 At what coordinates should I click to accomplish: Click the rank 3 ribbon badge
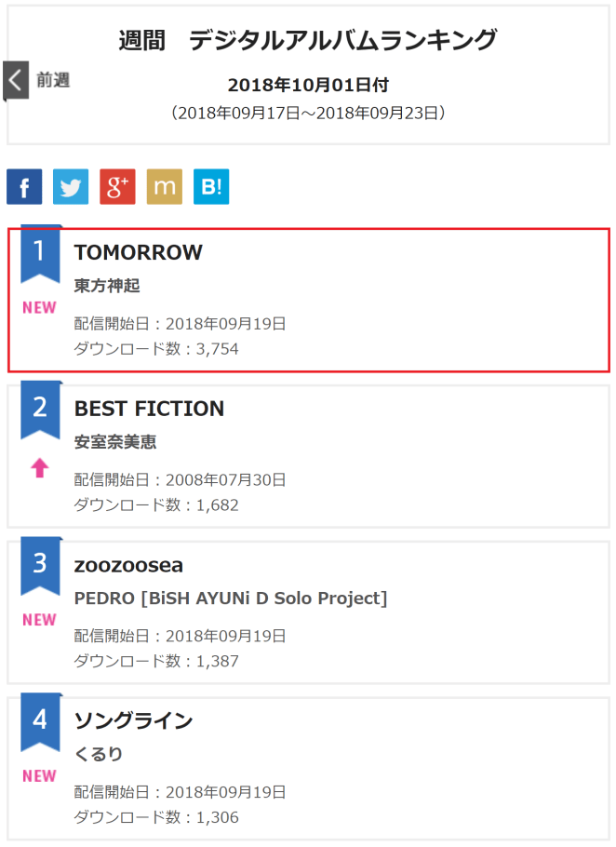[40, 565]
